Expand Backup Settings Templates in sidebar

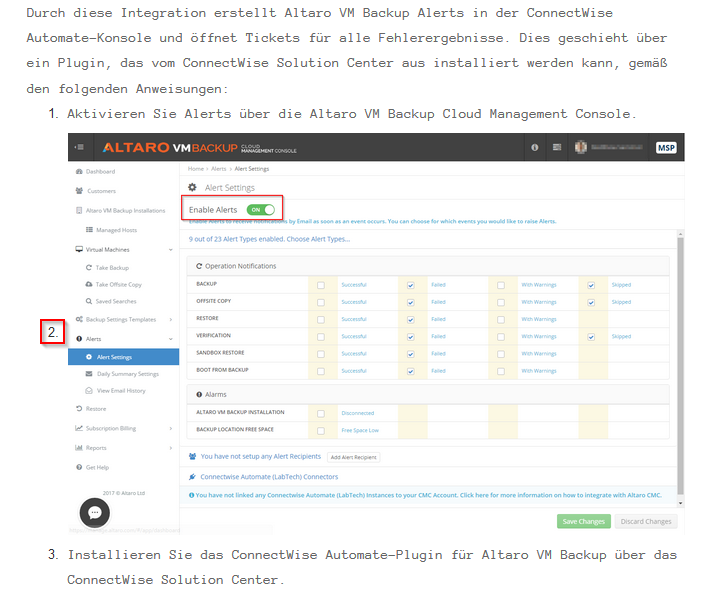pos(171,320)
